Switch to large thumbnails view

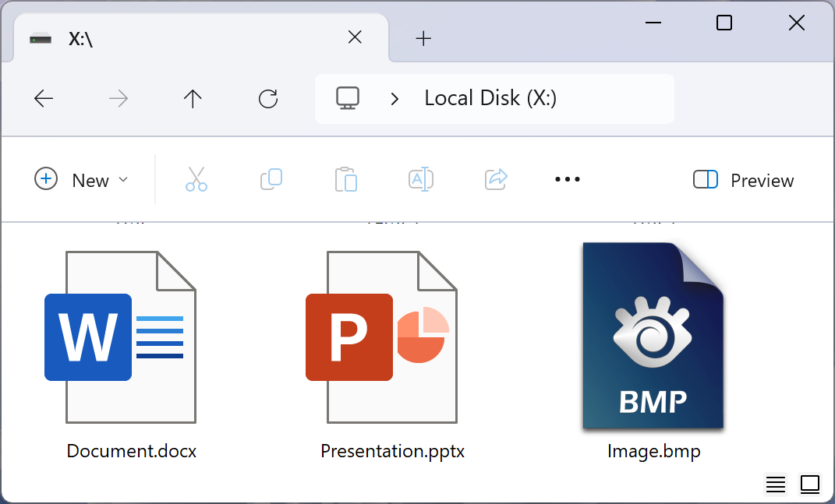click(810, 485)
